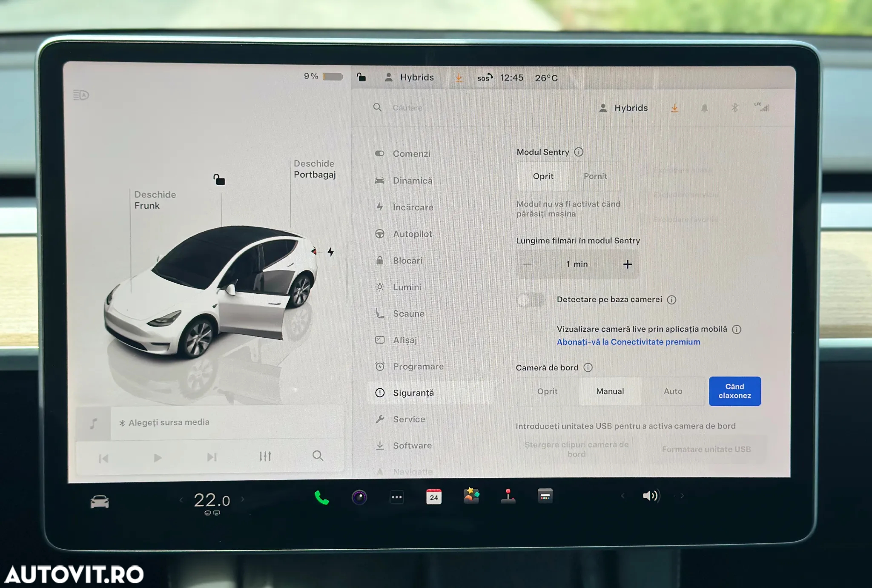Set Modul Sentry to Pornit
Screen dimensions: 872x588
point(595,176)
